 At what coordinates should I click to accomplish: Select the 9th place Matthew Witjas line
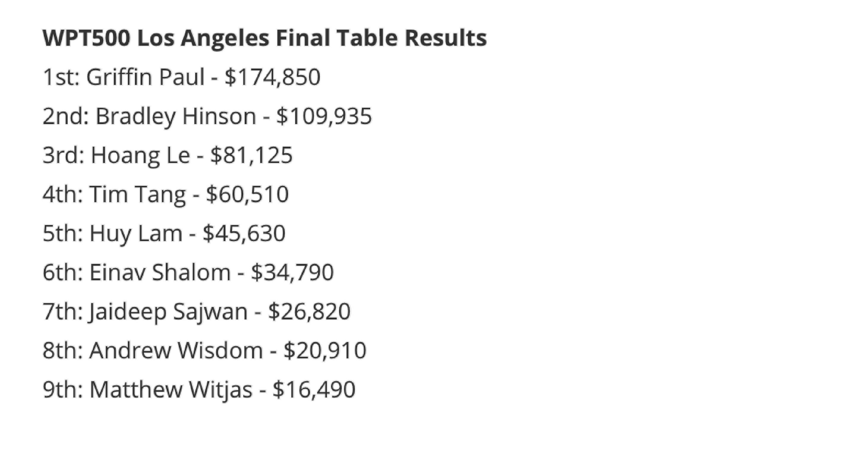click(x=199, y=389)
